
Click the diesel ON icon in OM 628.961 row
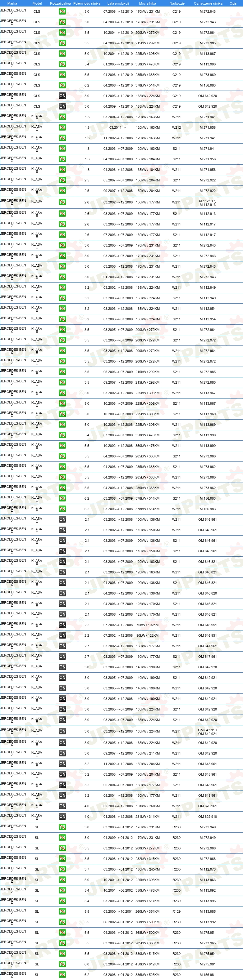62,806
